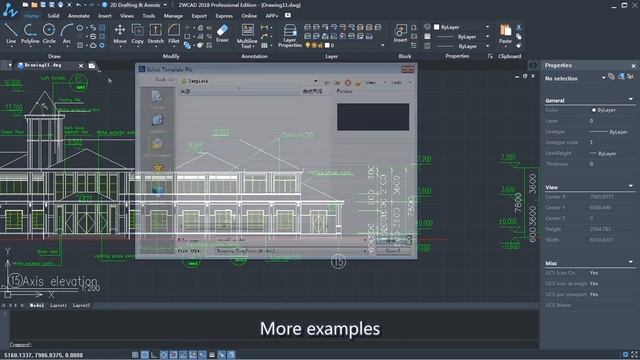Image resolution: width=640 pixels, height=360 pixels.
Task: Collapse the View section in Properties palette
Action: coord(631,186)
